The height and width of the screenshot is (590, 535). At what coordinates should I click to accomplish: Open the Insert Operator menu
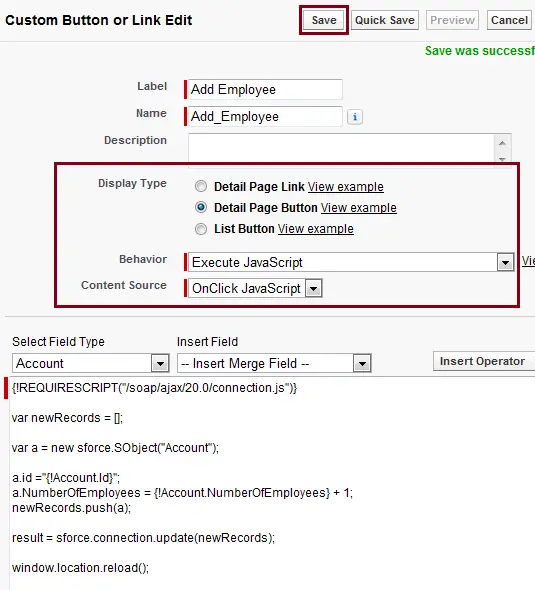484,361
